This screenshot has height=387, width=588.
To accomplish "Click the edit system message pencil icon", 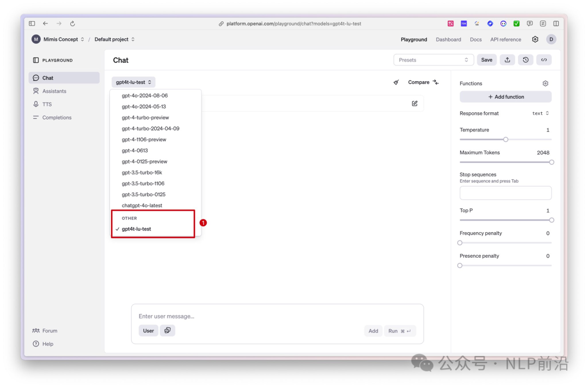I will click(x=414, y=104).
